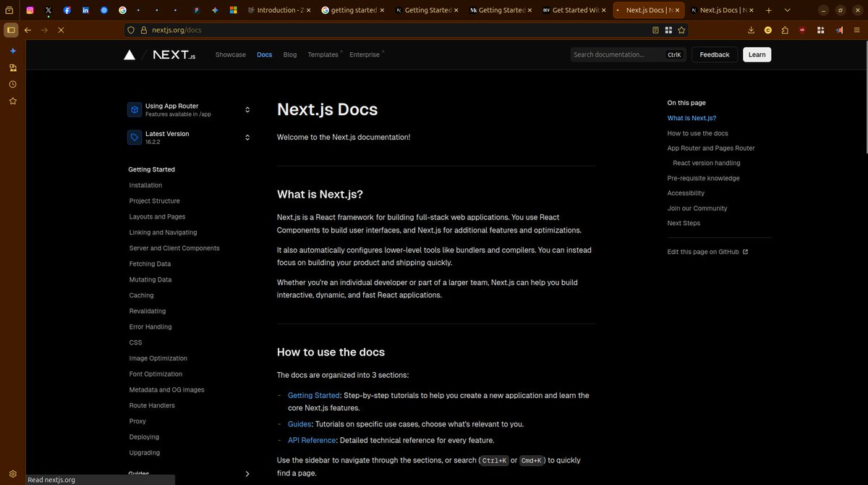Click the uBlock Origin extension icon
This screenshot has height=485, width=868.
tap(803, 30)
